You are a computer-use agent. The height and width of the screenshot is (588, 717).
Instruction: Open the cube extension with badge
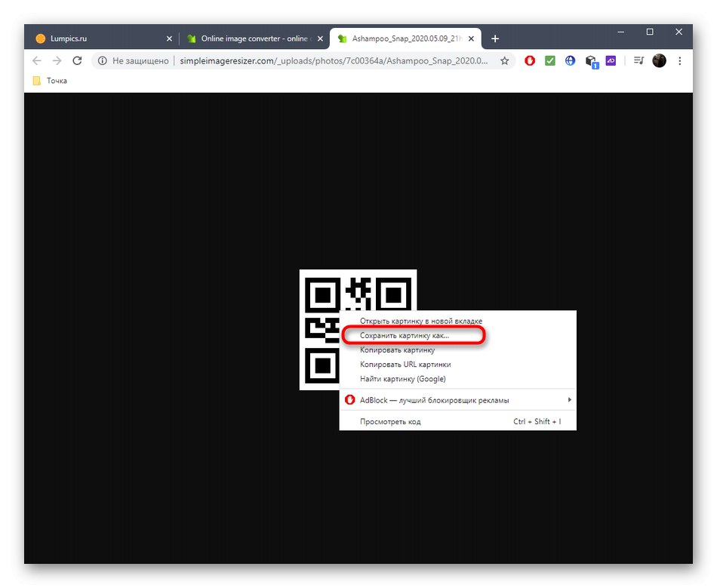coord(591,62)
